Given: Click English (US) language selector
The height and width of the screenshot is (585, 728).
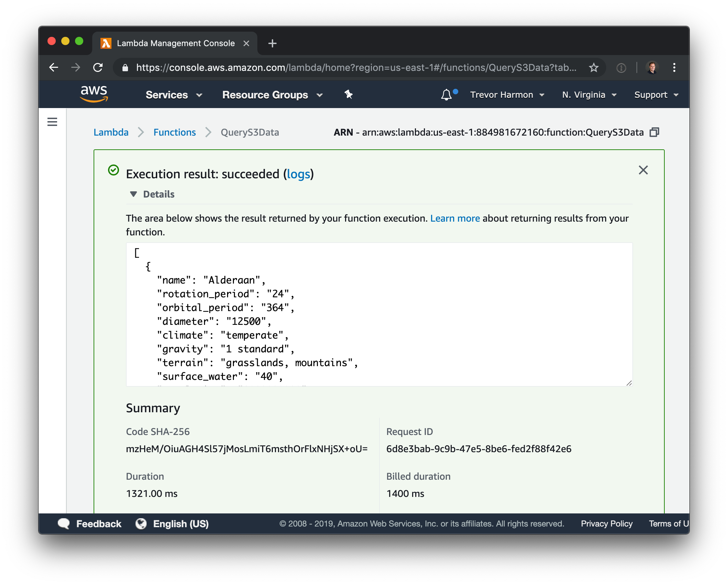Looking at the screenshot, I should pos(181,523).
